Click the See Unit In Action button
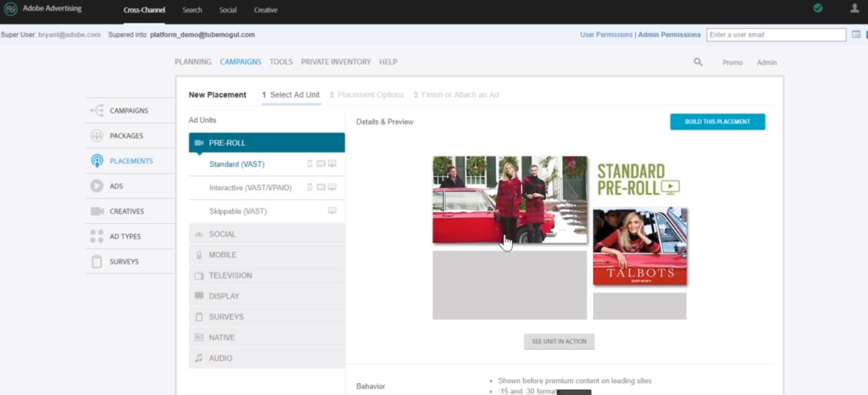Viewport: 868px width, 395px height. (x=559, y=342)
